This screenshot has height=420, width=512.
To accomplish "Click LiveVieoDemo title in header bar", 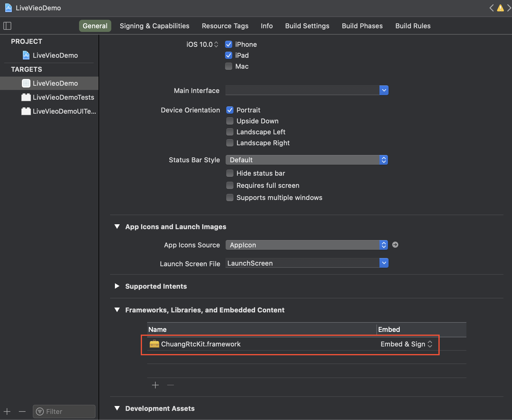I will click(x=38, y=8).
